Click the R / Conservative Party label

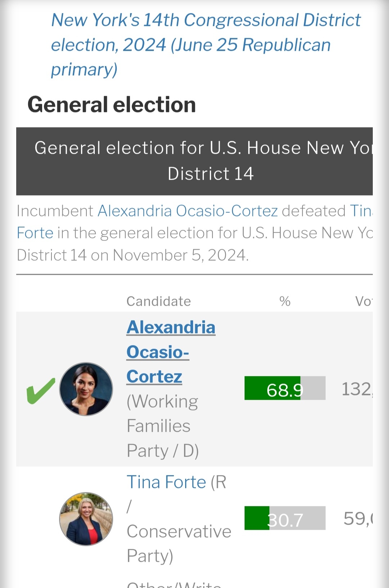179,531
